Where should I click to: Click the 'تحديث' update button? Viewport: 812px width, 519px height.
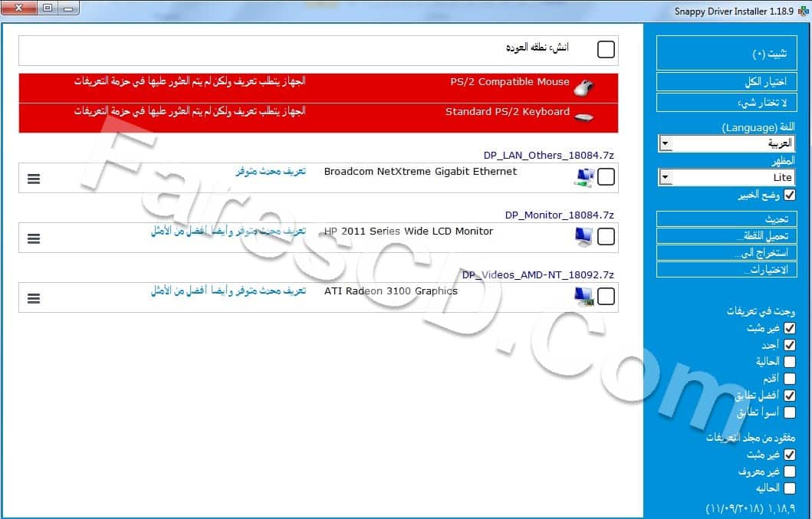coord(727,218)
